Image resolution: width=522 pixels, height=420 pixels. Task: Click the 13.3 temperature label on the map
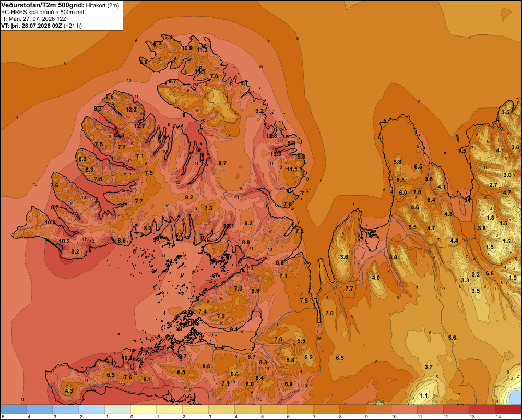pos(275,154)
